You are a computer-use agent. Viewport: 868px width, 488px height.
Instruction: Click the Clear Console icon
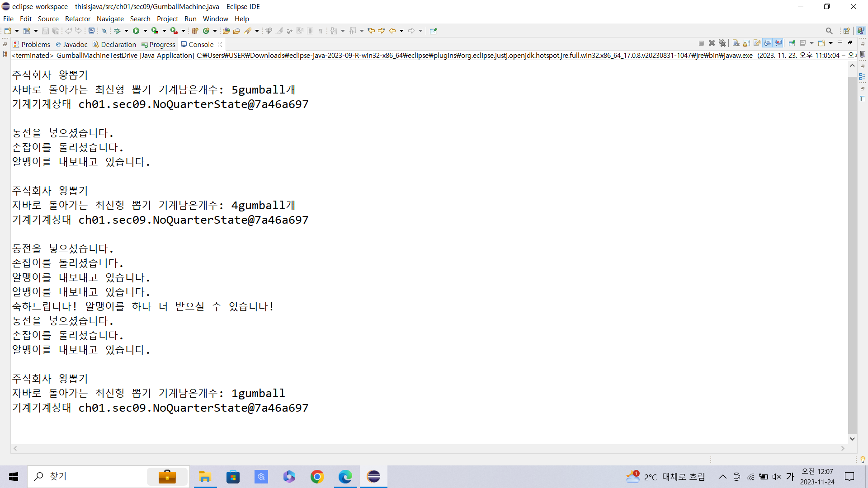click(x=736, y=43)
